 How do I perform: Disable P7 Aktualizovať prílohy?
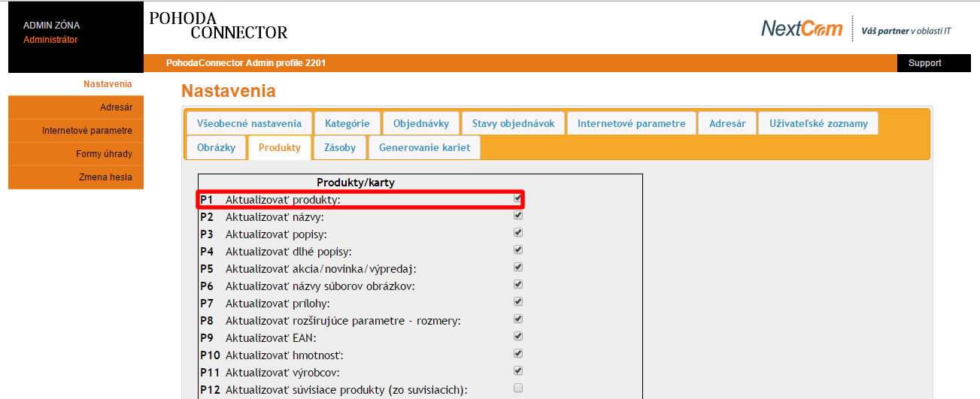coord(517,301)
